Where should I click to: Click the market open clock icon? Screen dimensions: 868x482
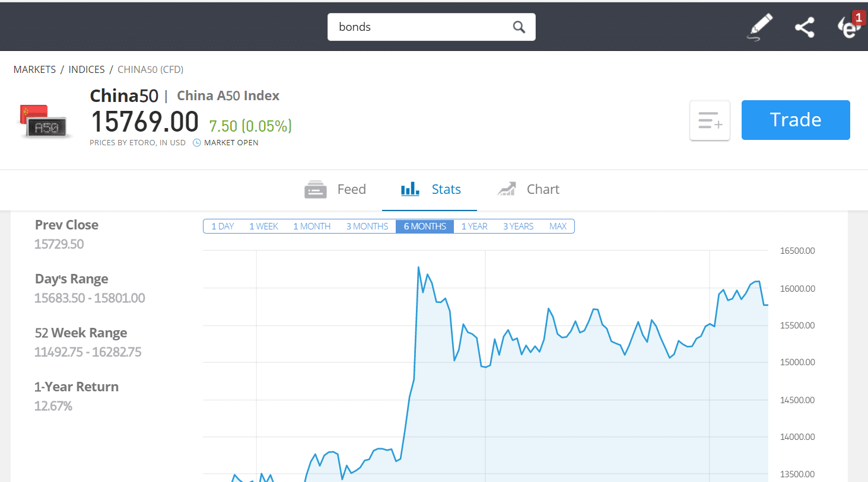[197, 143]
